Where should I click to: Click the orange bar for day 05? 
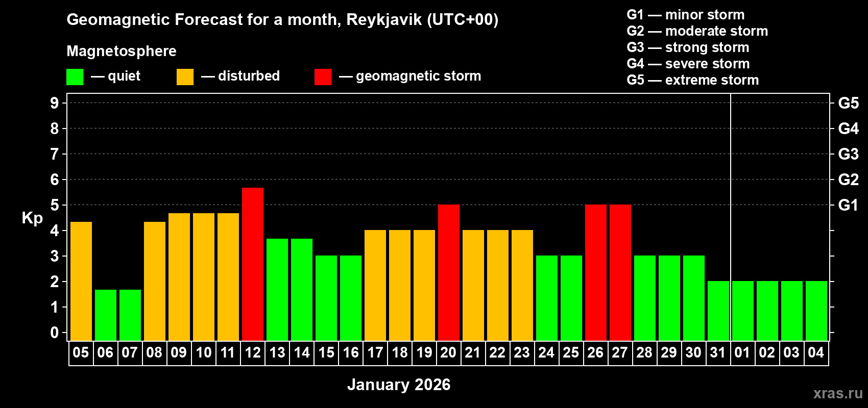[81, 281]
